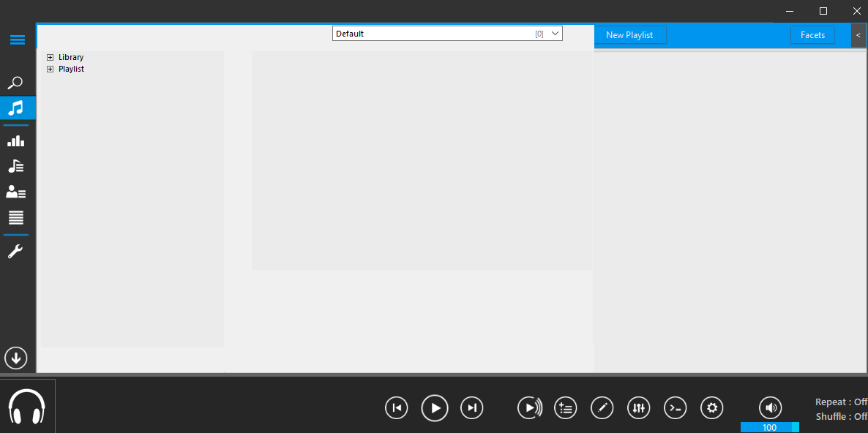Screen dimensions: 868x433
Task: Expand the Playlist tree node
Action: click(50, 69)
